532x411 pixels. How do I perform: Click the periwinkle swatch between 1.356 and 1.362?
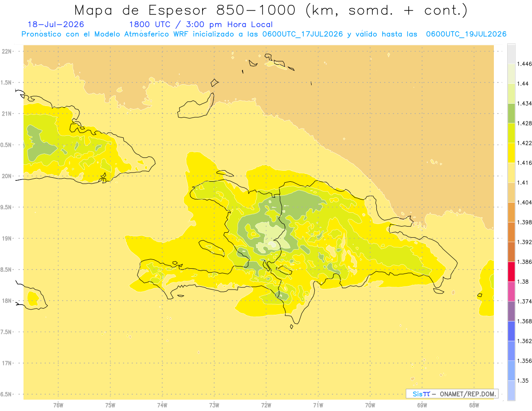(x=511, y=351)
